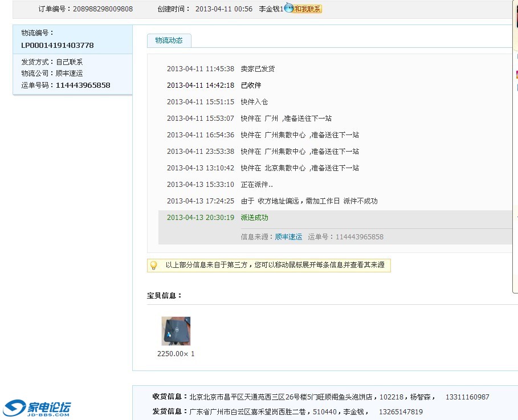Image resolution: width=518 pixels, height=420 pixels.
Task: Click the small orange icon on right edge
Action: [516, 74]
